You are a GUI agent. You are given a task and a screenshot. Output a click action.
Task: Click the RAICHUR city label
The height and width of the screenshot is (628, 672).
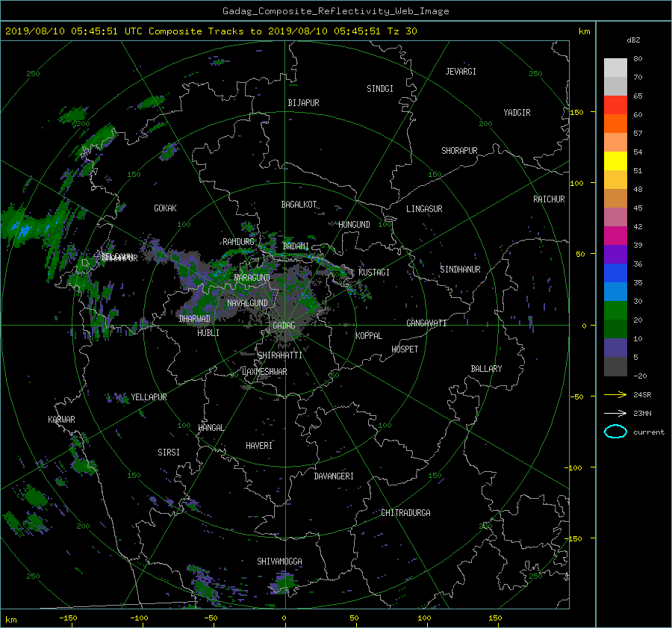(x=549, y=199)
